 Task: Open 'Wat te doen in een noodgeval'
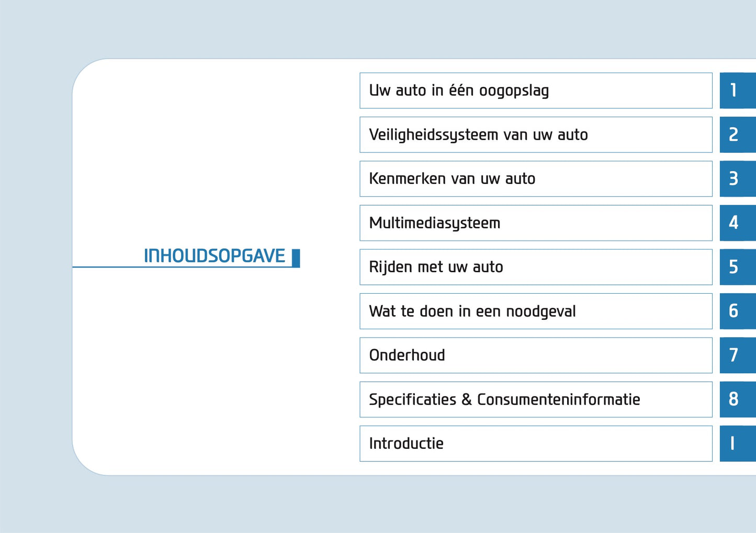point(535,311)
